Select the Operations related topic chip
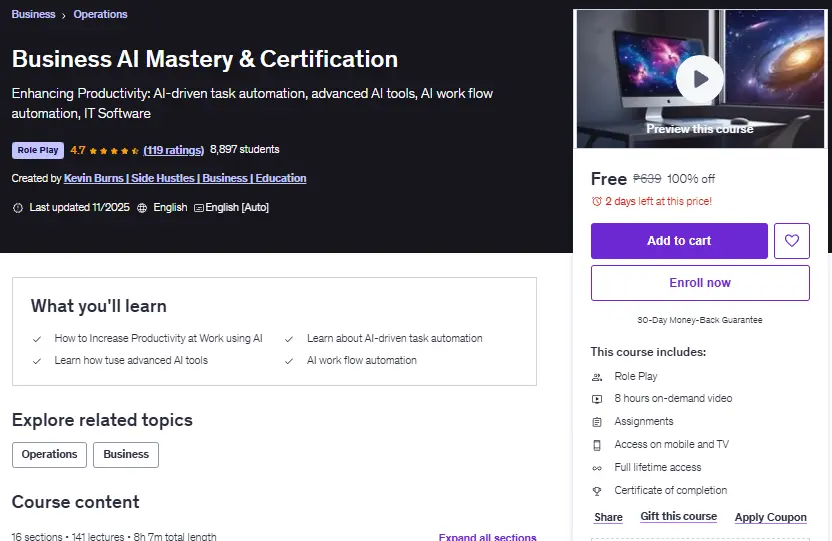This screenshot has height=541, width=832. tap(49, 455)
